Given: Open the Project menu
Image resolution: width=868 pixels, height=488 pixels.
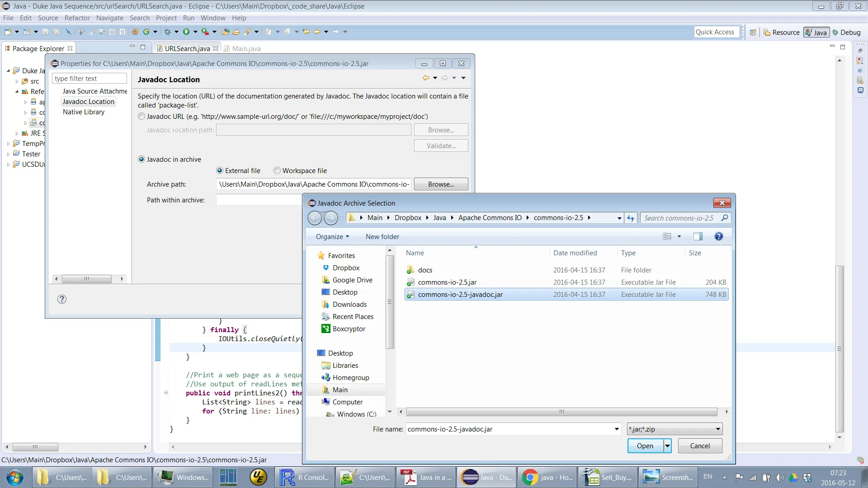Looking at the screenshot, I should [x=166, y=18].
